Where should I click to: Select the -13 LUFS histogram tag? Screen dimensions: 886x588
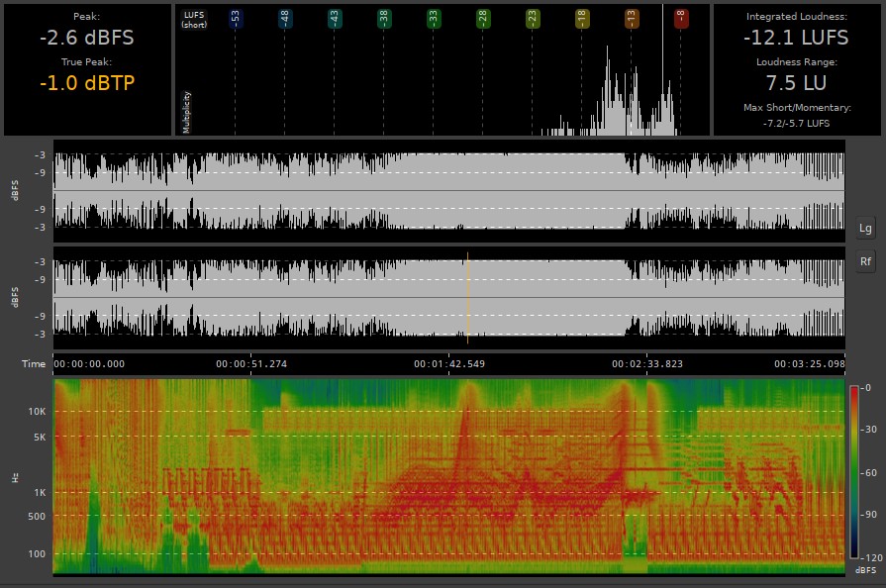coord(632,18)
